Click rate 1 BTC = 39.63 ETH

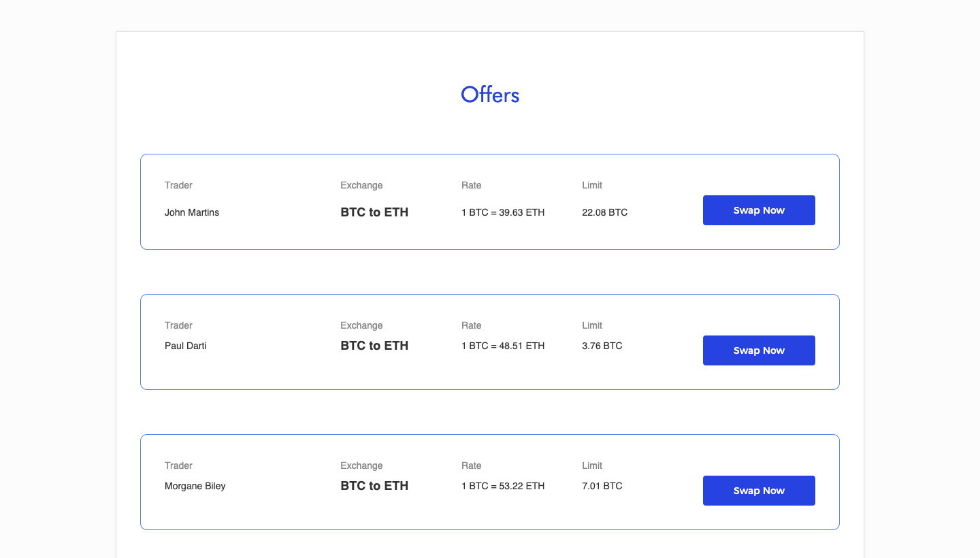click(503, 212)
